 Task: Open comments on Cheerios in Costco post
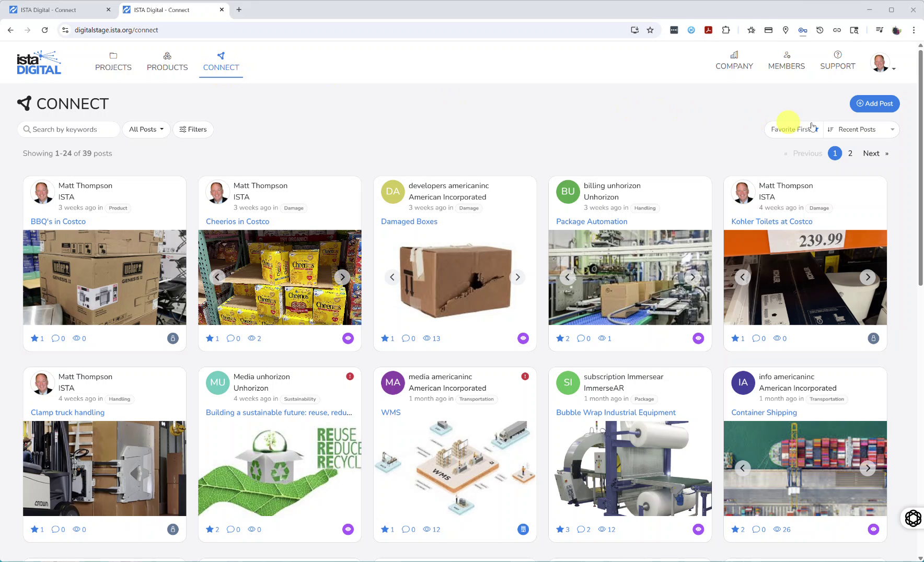230,338
